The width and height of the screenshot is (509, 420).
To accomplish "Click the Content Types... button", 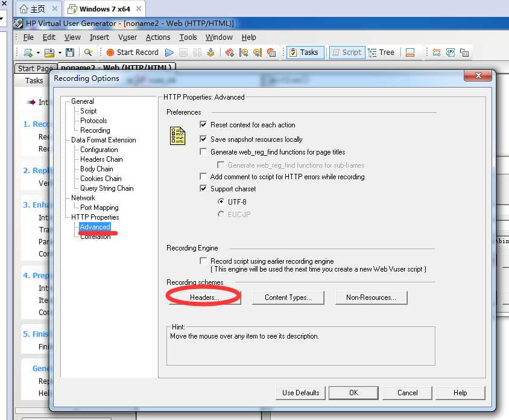I will [x=288, y=297].
